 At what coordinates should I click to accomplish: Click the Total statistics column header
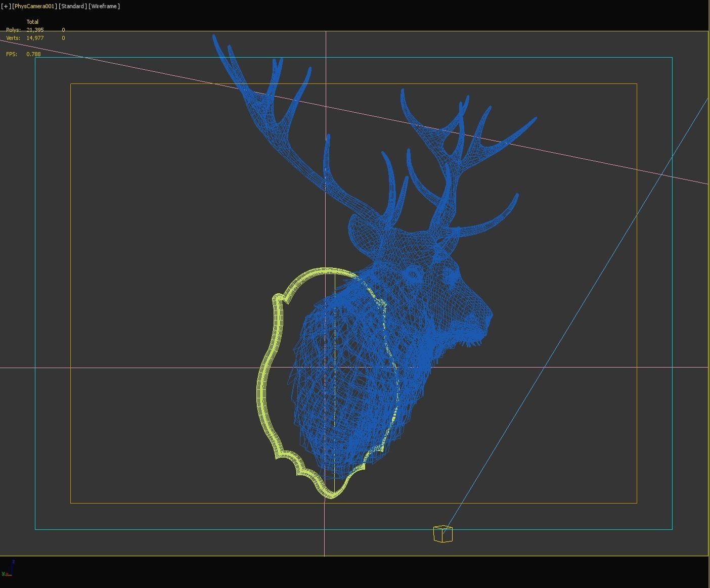(32, 22)
